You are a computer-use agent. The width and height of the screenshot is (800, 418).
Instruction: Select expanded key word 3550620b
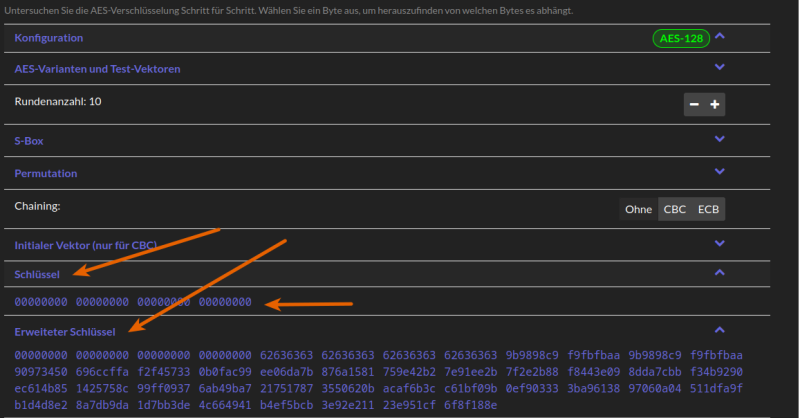pyautogui.click(x=348, y=389)
